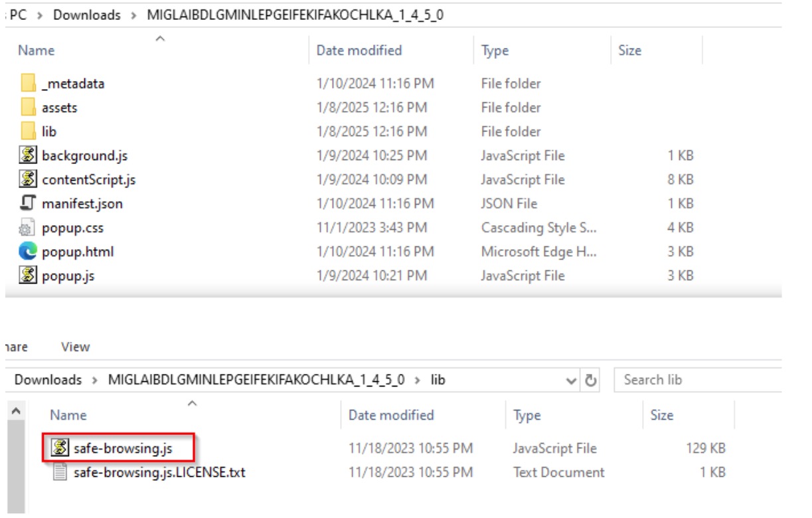This screenshot has width=812, height=518.
Task: Sort top folder list by Type column
Action: [x=495, y=50]
